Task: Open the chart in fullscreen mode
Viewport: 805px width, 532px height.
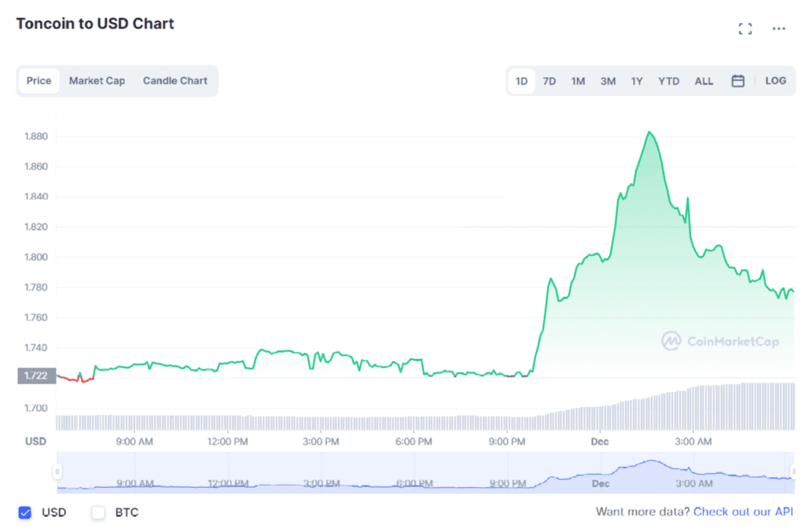Action: coord(745,29)
